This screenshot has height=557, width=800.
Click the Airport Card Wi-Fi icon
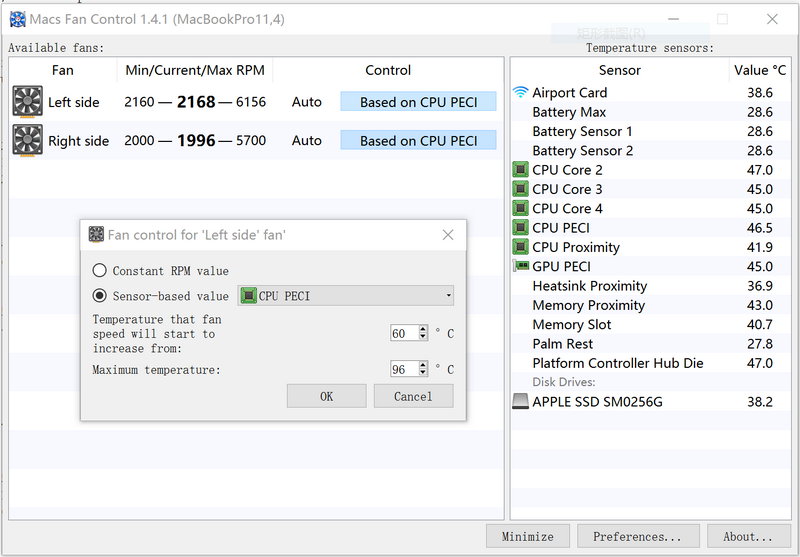(x=520, y=93)
